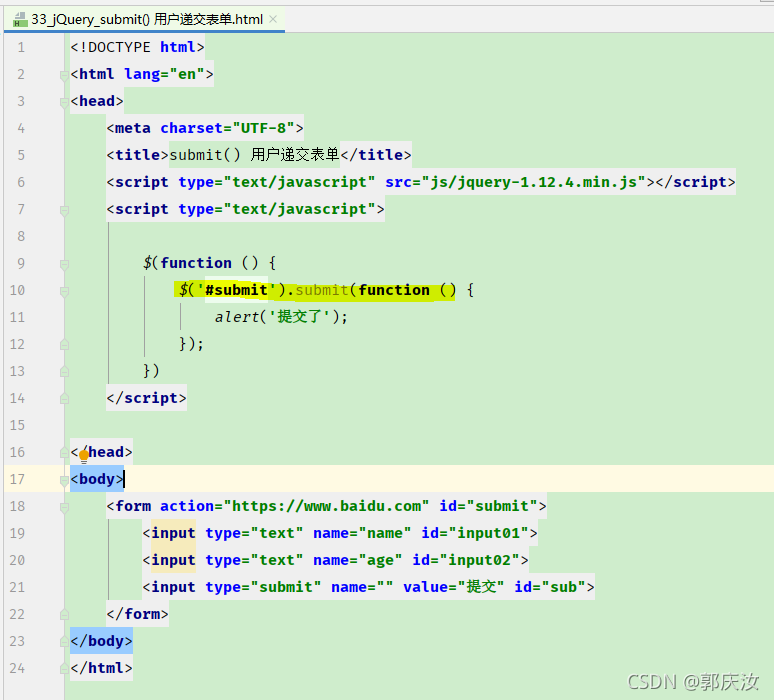The image size is (774, 700).
Task: Click the value="提交" attribute
Action: 454,587
